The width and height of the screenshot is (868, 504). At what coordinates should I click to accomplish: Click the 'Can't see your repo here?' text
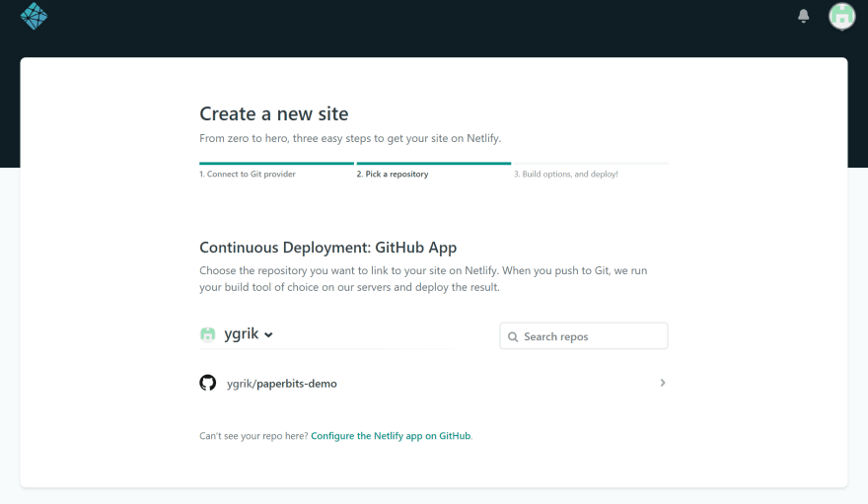(253, 436)
